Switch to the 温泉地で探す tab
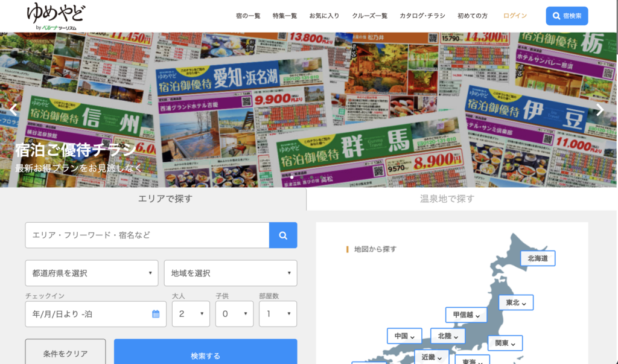The height and width of the screenshot is (364, 618). (447, 199)
